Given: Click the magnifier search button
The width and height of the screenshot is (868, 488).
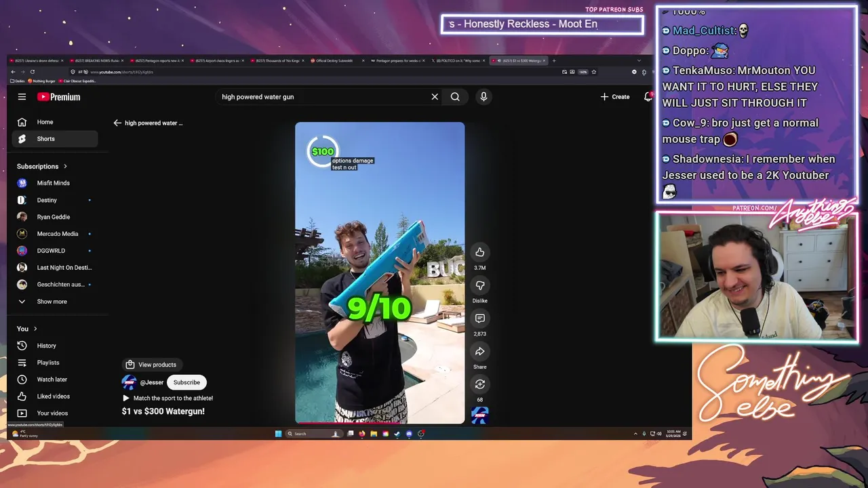Looking at the screenshot, I should [x=455, y=97].
